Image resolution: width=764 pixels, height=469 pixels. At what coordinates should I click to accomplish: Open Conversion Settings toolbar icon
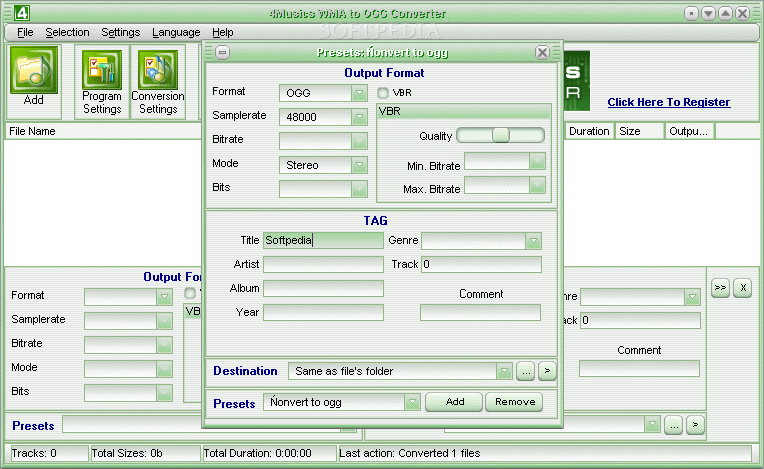158,70
